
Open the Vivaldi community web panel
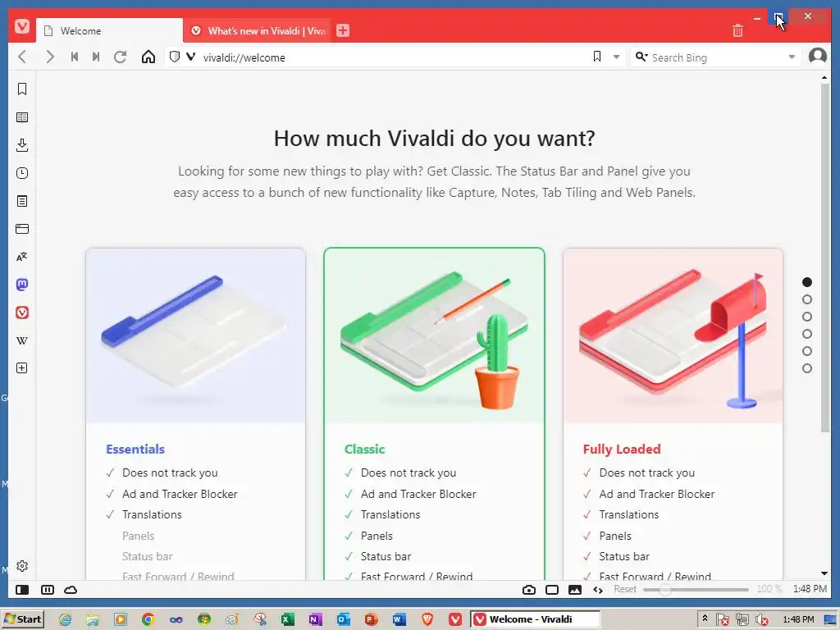point(22,313)
